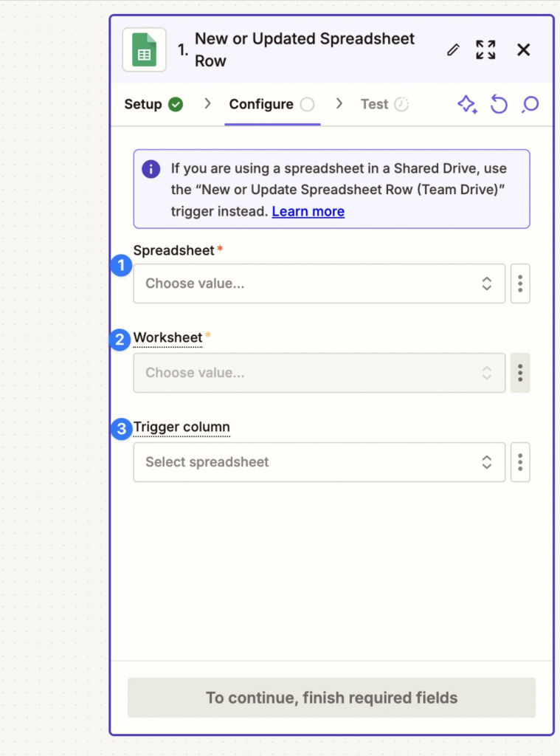Switch to the Test tab
The image size is (560, 756).
376,104
